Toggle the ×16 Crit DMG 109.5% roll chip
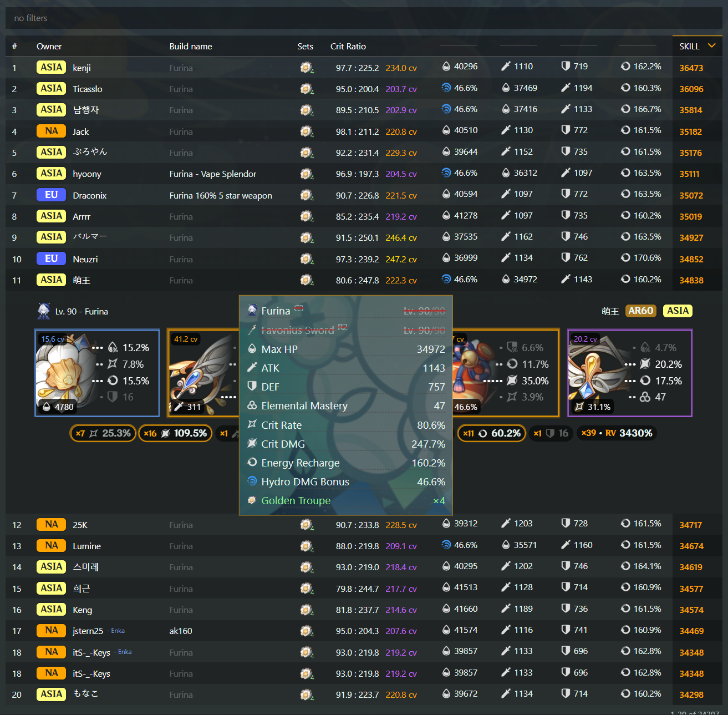 click(x=175, y=433)
